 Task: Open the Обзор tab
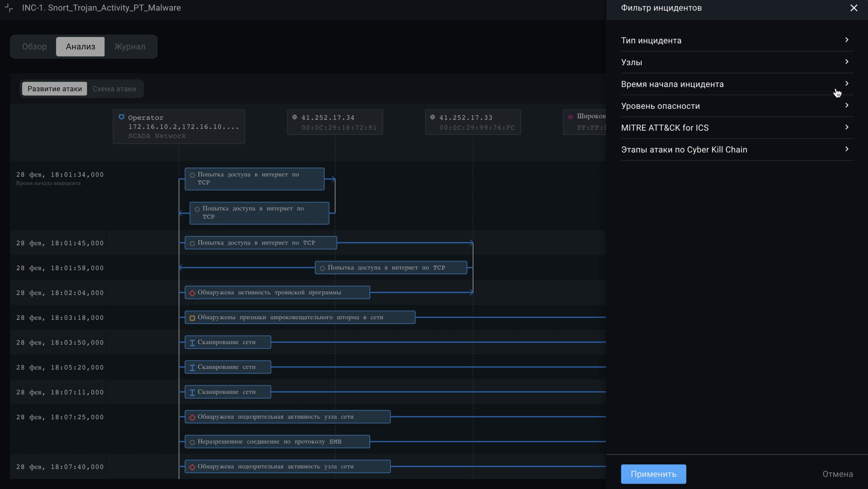coord(34,46)
